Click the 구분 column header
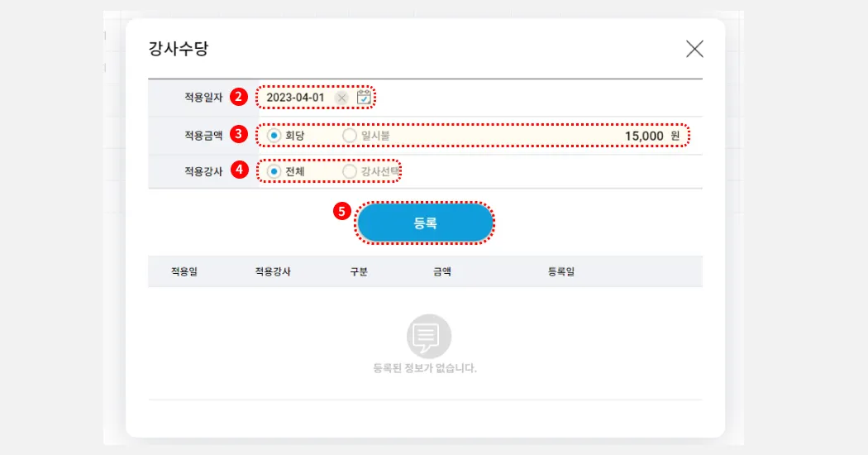The width and height of the screenshot is (868, 455). (359, 271)
